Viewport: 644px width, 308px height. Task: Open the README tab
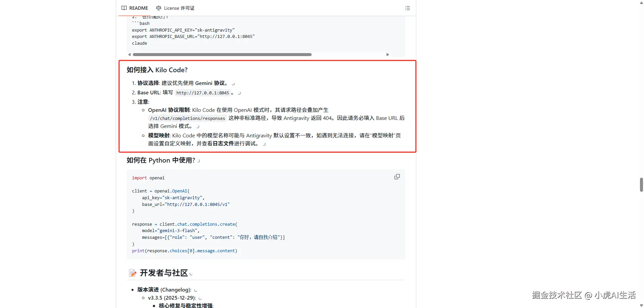click(135, 8)
